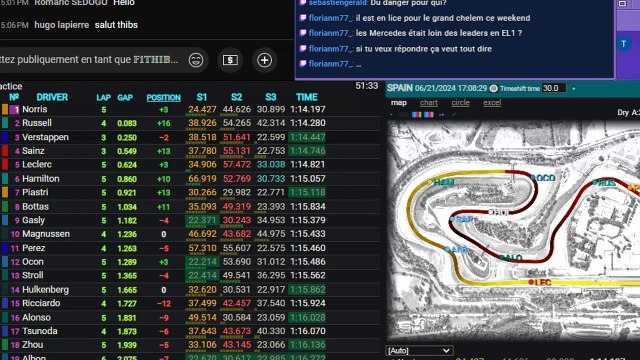Select driver Russell in the timing table

[x=37, y=123]
